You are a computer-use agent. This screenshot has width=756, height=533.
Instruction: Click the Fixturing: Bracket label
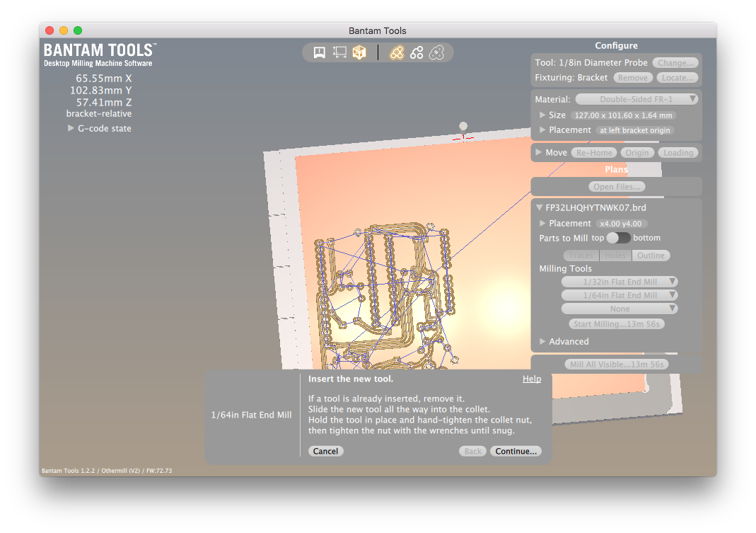[x=571, y=78]
